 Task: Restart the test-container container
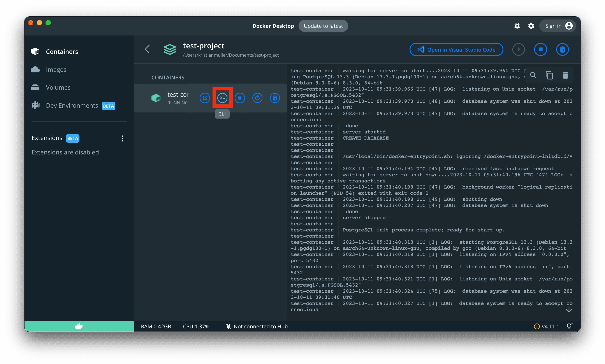point(257,98)
